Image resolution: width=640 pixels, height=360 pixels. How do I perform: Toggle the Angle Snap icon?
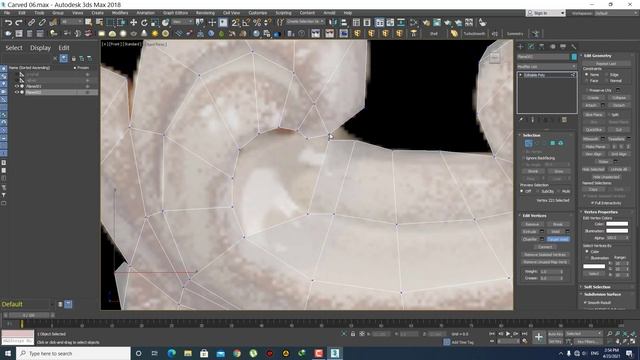[x=246, y=22]
